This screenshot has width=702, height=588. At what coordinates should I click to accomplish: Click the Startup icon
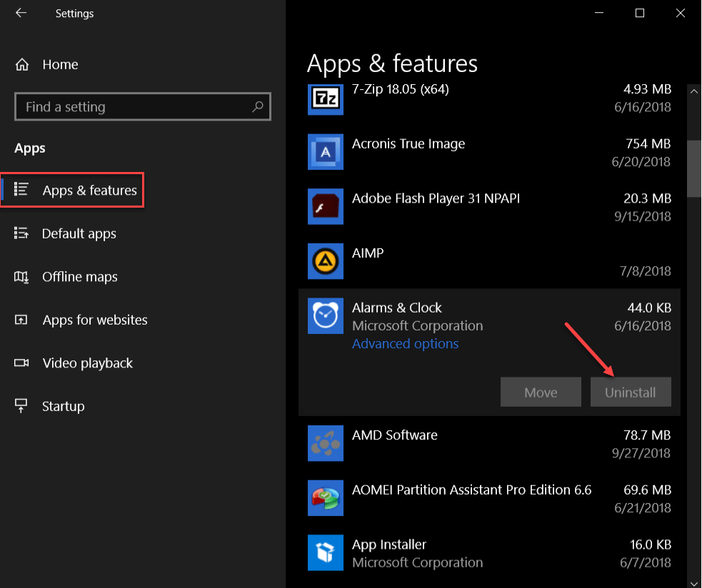click(x=21, y=406)
